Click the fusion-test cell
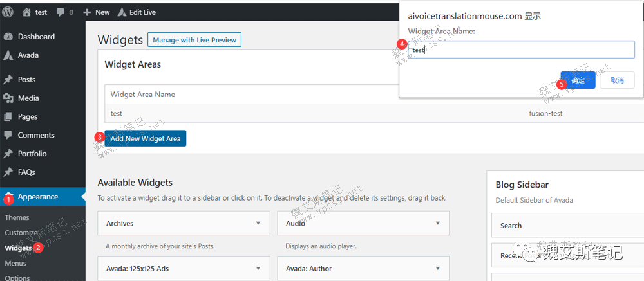Screen dimensions: 644x281 click(x=545, y=113)
